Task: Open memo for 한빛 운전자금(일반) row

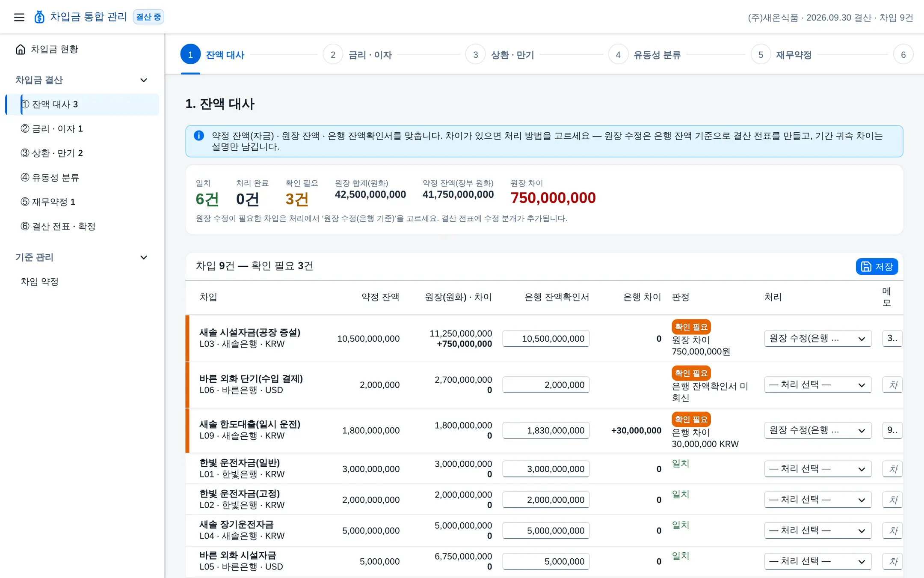Action: pyautogui.click(x=892, y=469)
